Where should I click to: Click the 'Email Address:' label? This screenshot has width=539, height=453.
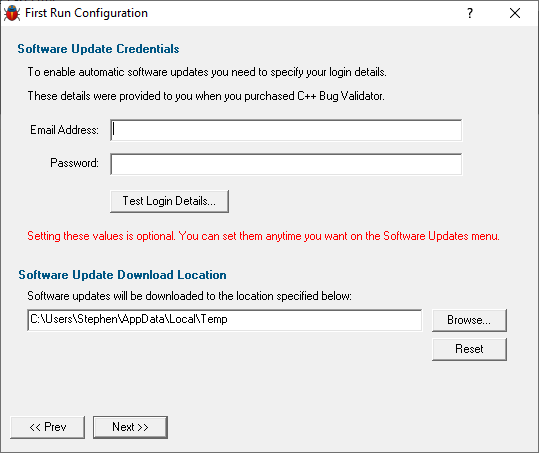click(x=64, y=130)
